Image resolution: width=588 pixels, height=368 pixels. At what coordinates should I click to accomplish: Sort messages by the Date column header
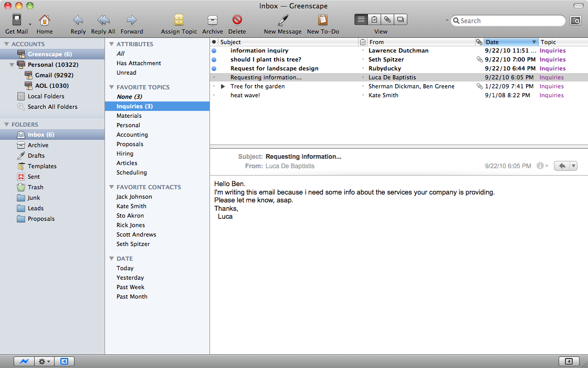click(x=507, y=42)
